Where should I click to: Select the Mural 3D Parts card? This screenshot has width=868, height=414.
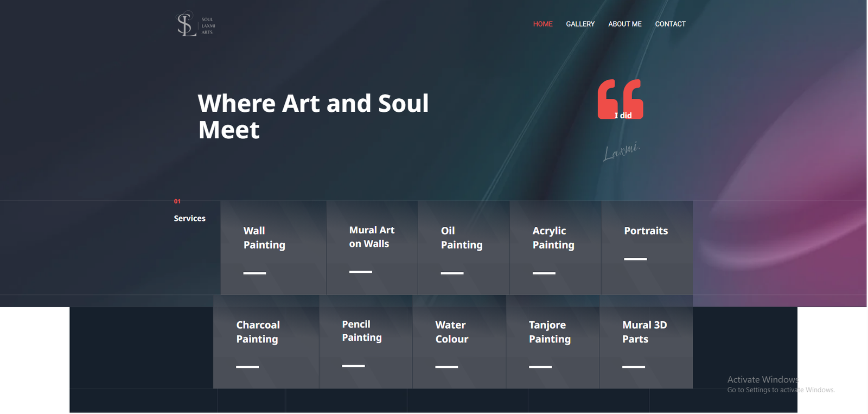[x=646, y=342]
